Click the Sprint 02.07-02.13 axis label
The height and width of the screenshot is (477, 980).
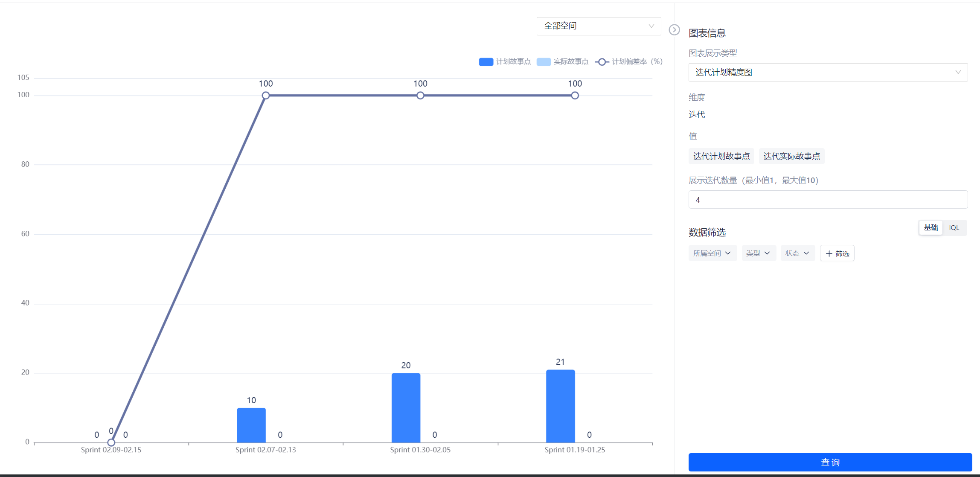point(265,450)
